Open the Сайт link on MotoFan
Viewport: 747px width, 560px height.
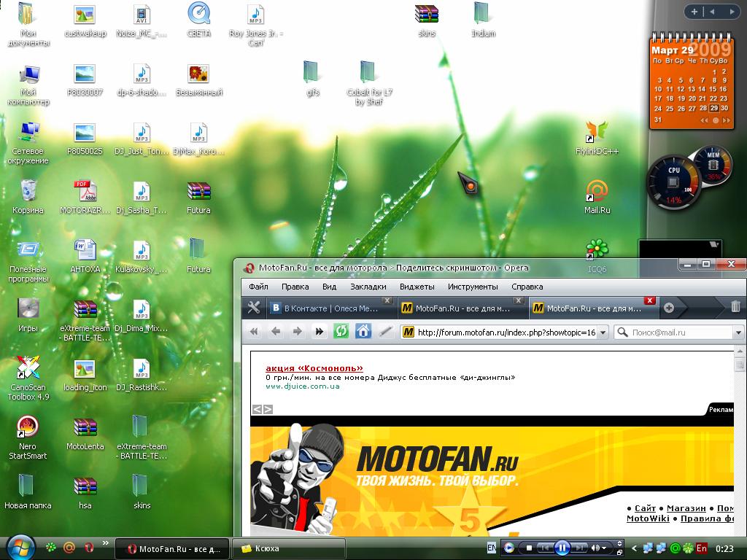point(645,508)
